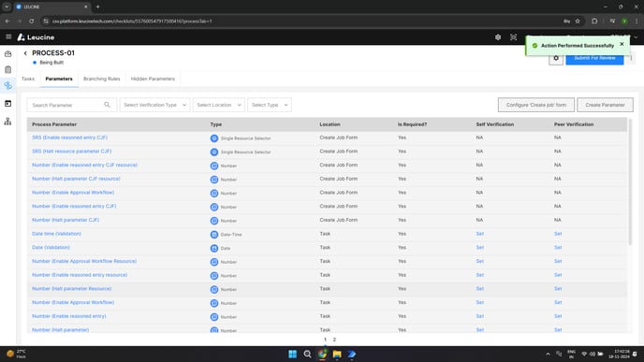
Task: Select the LEUCINE browser tab
Action: (51, 7)
